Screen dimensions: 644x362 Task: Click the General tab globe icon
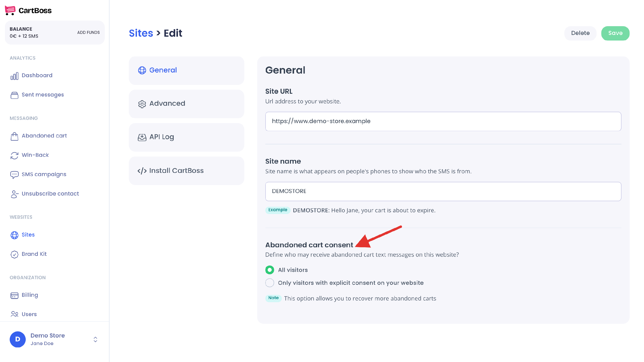pyautogui.click(x=142, y=71)
